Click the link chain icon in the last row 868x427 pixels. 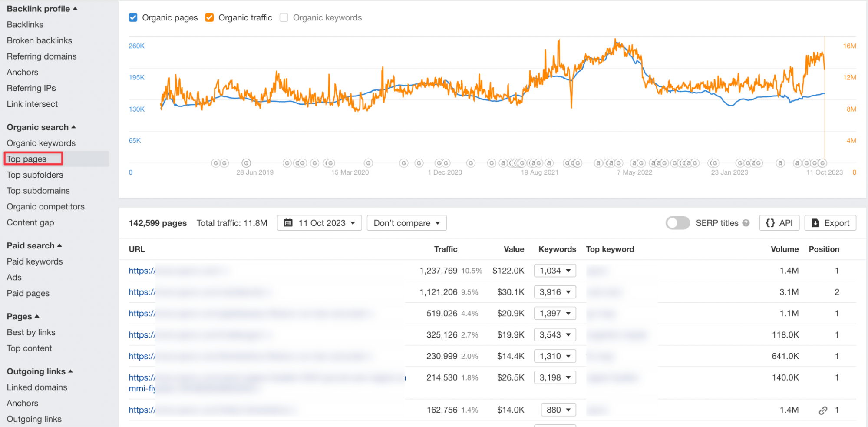[823, 410]
